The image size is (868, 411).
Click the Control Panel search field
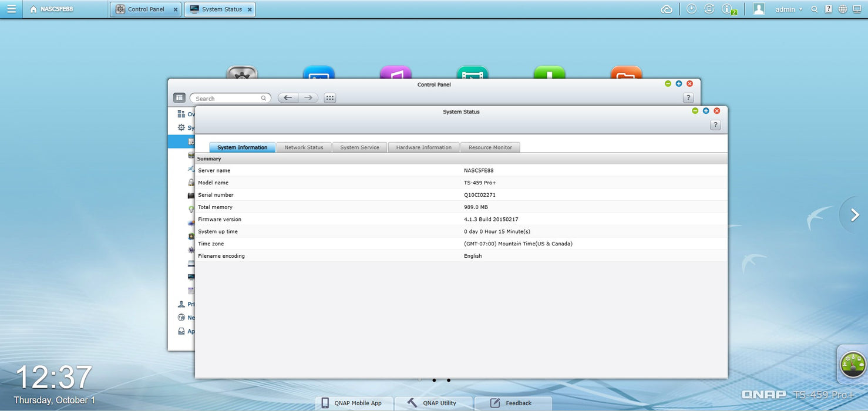pos(230,98)
